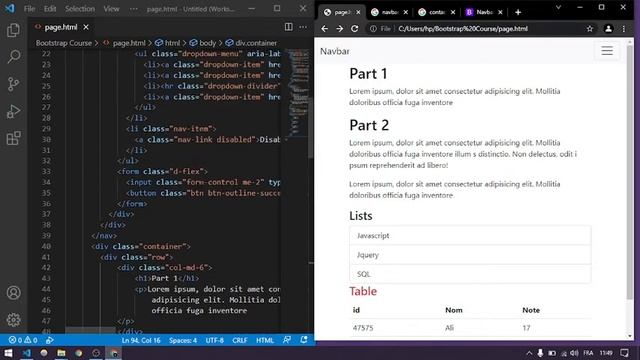Click Ln 94, Col 16 in status bar
This screenshot has height=360, width=640.
(141, 340)
